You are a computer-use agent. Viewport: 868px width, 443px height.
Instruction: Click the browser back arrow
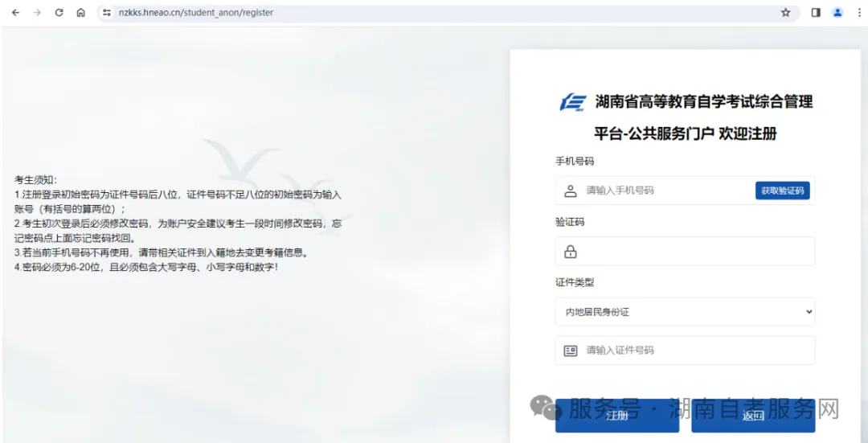pyautogui.click(x=15, y=13)
